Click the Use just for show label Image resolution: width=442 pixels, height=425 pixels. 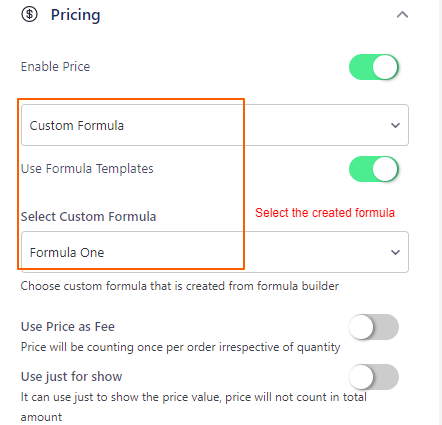pos(71,377)
